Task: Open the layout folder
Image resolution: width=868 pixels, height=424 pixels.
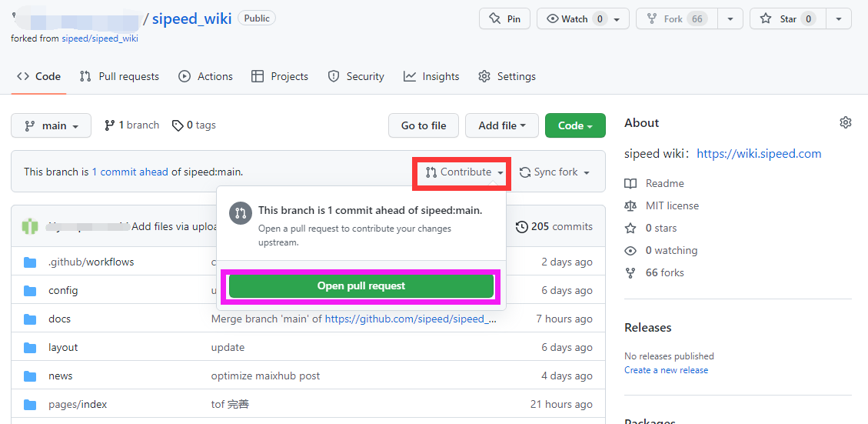Action: (x=63, y=348)
